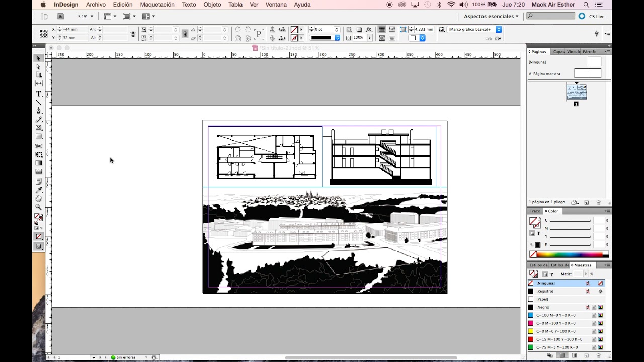644x362 pixels.
Task: Select page 1 thumbnail in Páginas panel
Action: pos(576,93)
